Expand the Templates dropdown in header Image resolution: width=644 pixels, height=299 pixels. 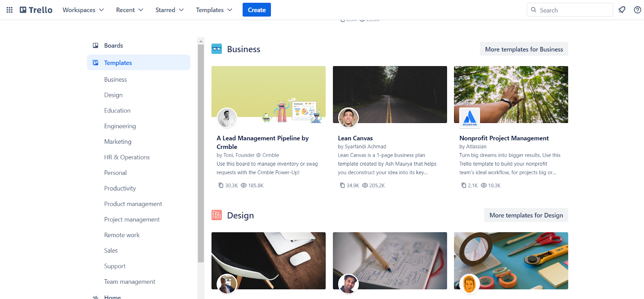214,10
